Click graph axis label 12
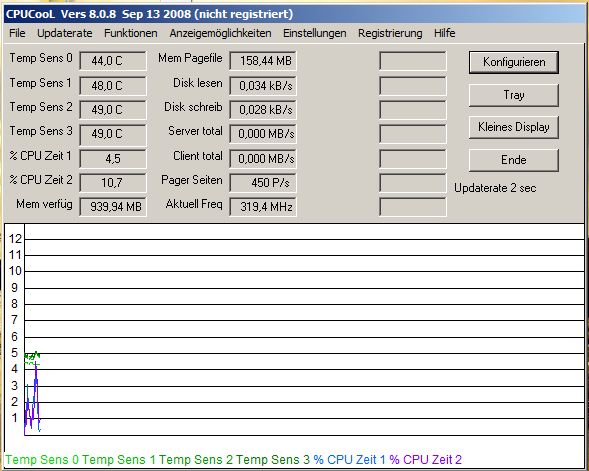Viewport: 589px width, 471px height. [15, 239]
